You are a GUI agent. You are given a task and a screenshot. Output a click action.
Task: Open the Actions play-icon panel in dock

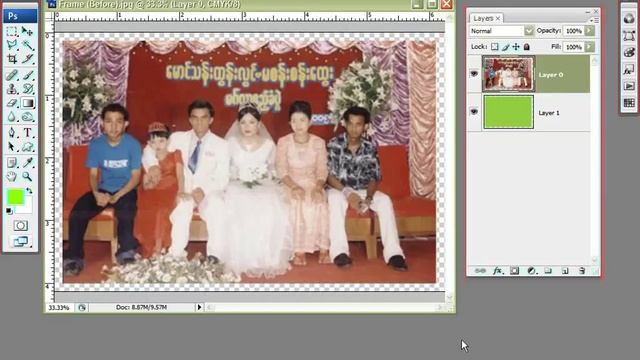[629, 86]
